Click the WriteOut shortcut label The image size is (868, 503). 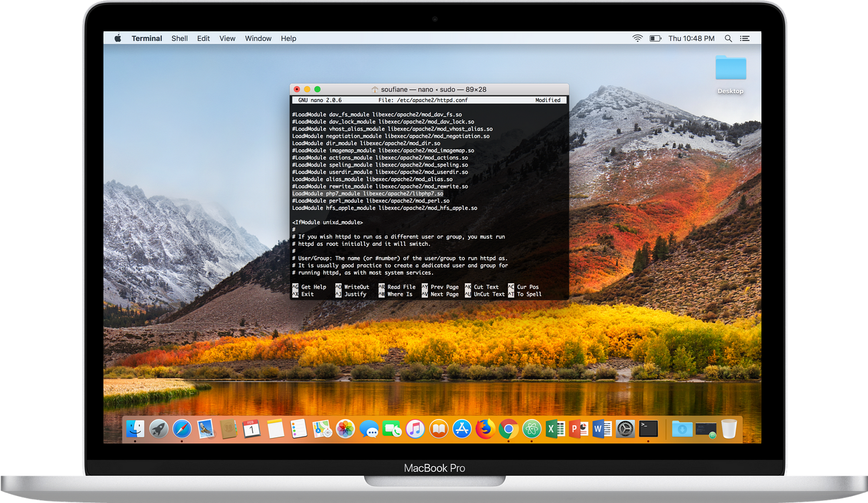pos(357,287)
